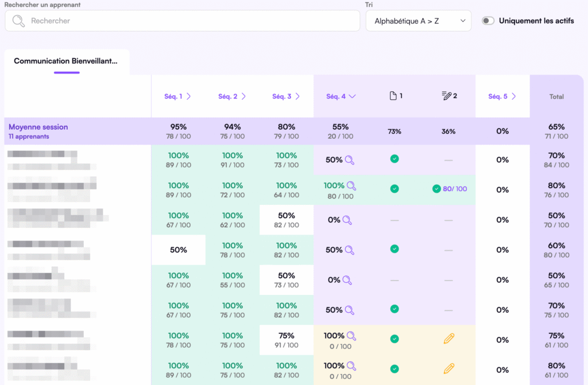This screenshot has height=385, width=588.
Task: Click orange pencil in last row total 80% 61 / 100
Action: [449, 368]
